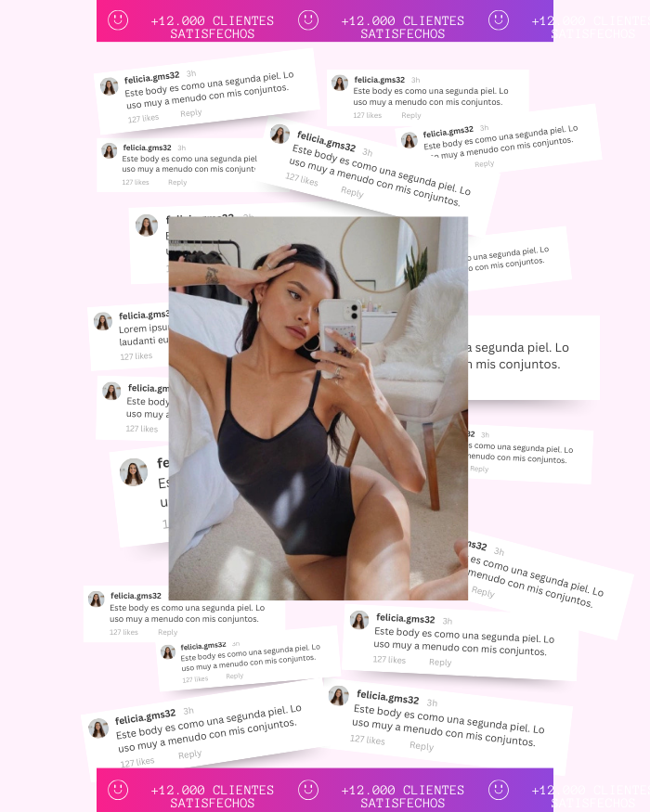This screenshot has height=812, width=650.
Task: Click the rightmost smiley icon in bottom banner
Action: (498, 790)
